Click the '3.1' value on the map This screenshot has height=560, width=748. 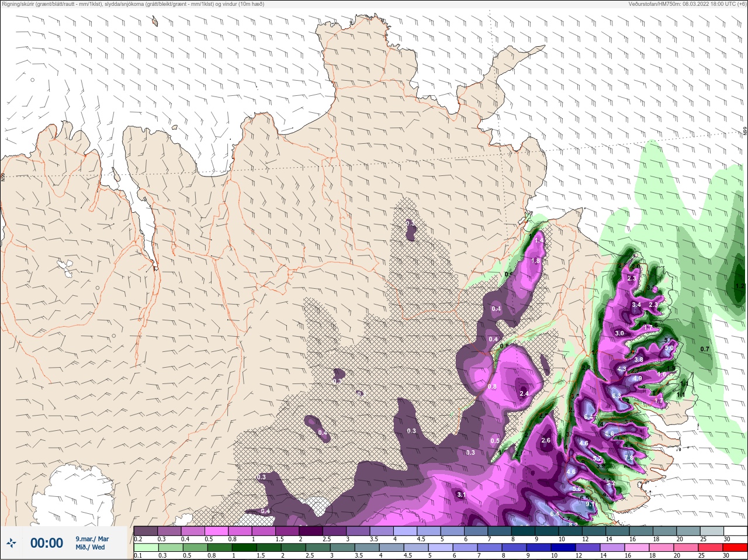[461, 495]
